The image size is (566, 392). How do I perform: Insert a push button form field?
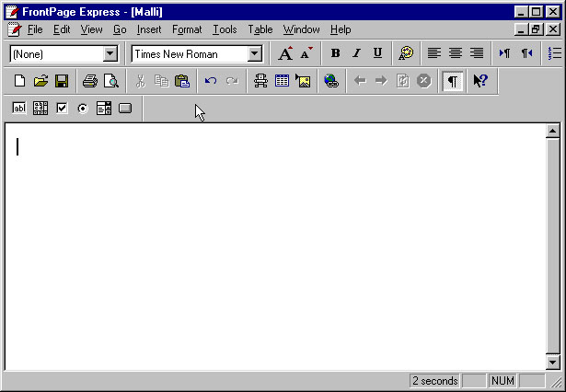(x=125, y=109)
